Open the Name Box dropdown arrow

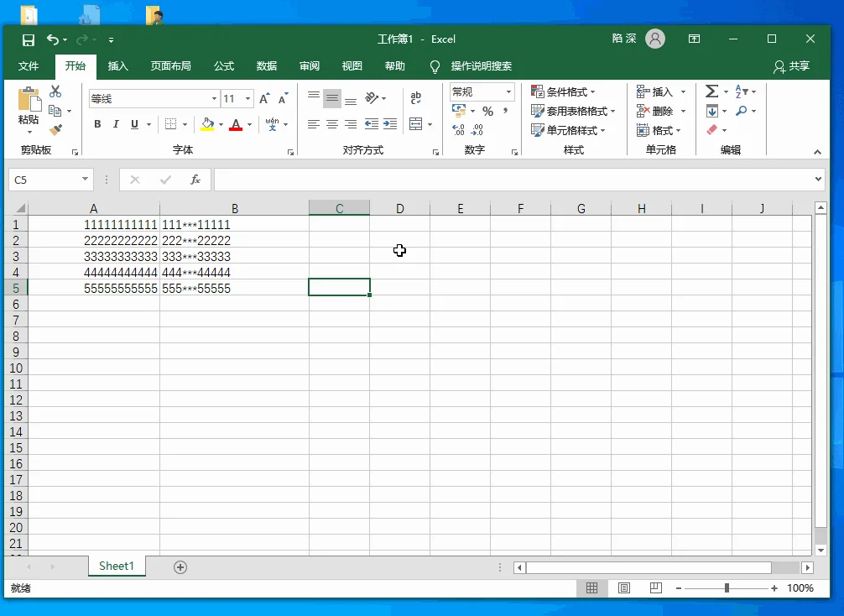[x=85, y=180]
